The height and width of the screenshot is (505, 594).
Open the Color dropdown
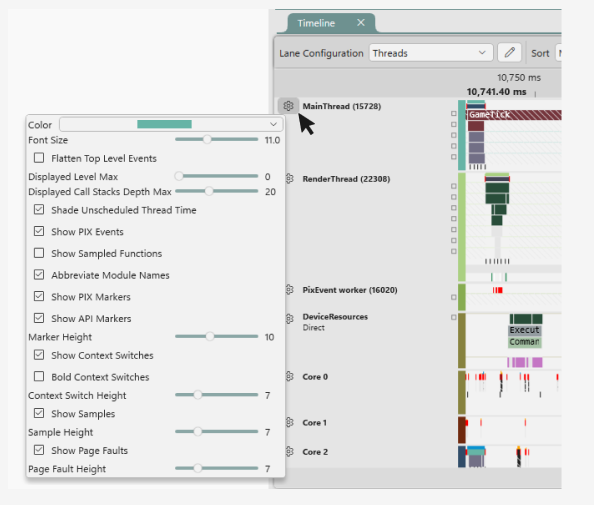(171, 124)
